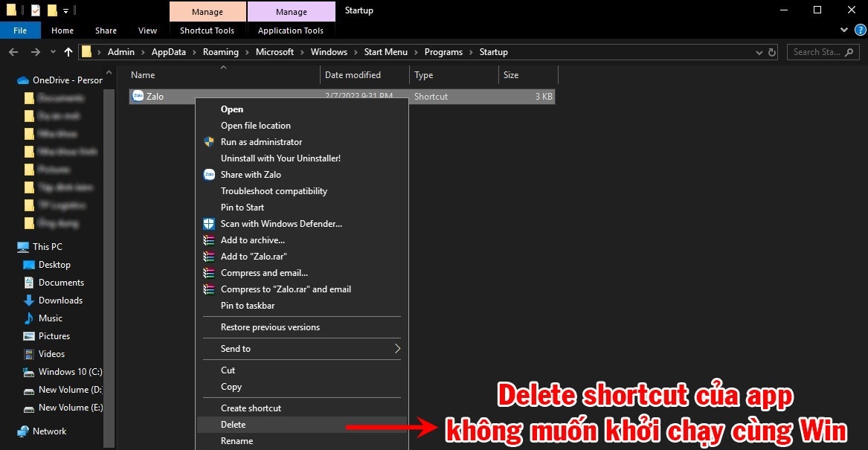
Task: Switch to the Share ribbon tab
Action: point(106,30)
